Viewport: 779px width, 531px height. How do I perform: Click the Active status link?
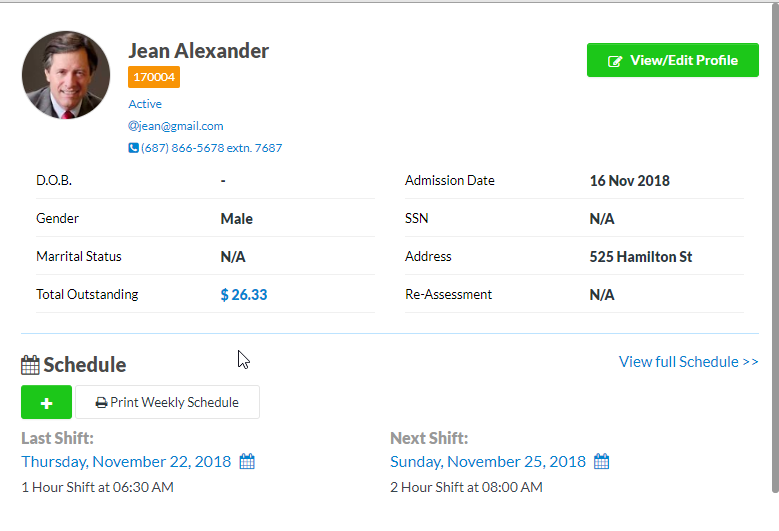pos(145,104)
